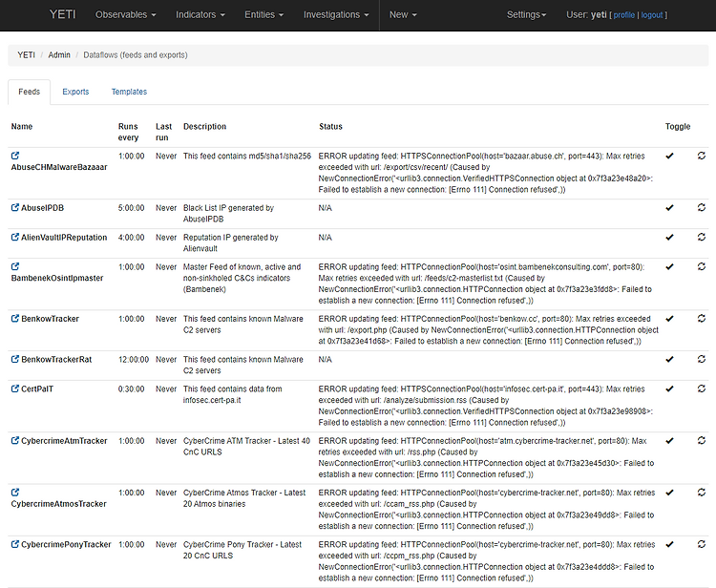Switch to the Templates tab

point(129,92)
